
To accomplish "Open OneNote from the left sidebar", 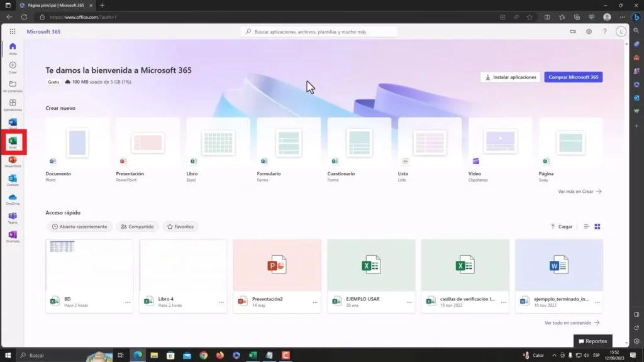I will pos(13,237).
